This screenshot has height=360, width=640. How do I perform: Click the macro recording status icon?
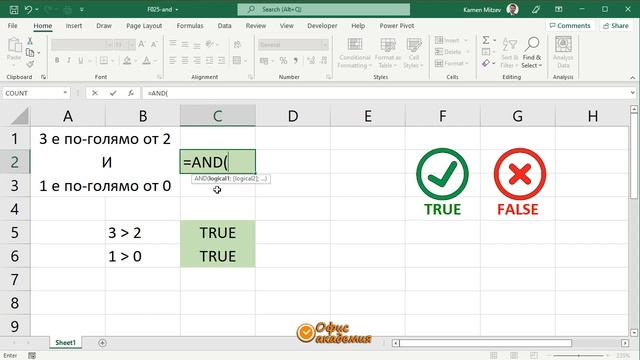pyautogui.click(x=32, y=356)
